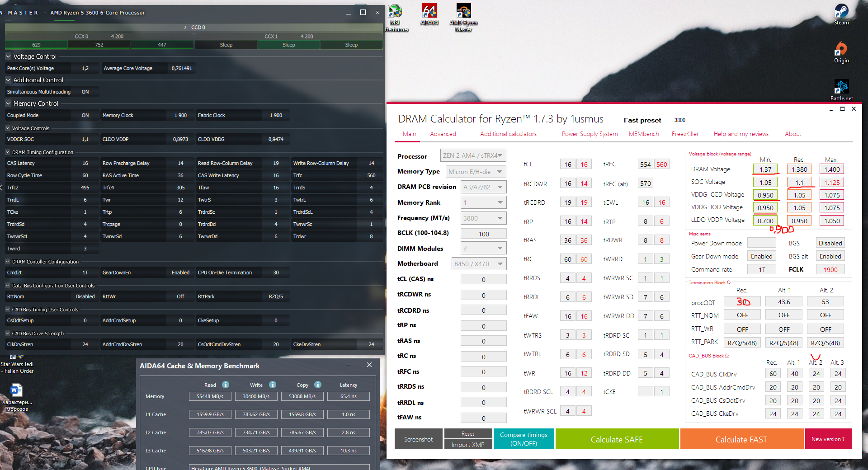Click the info icon beside Read in AIDA64
This screenshot has width=868, height=470.
[226, 385]
